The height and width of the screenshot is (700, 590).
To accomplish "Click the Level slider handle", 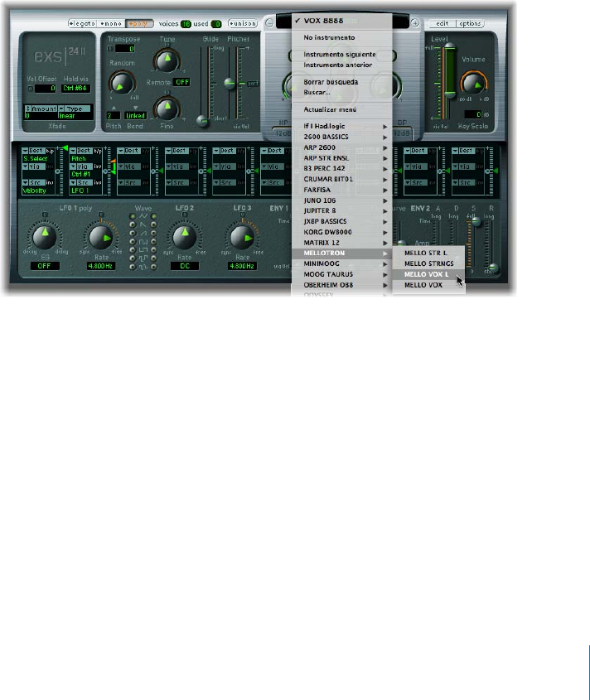I will tap(450, 47).
